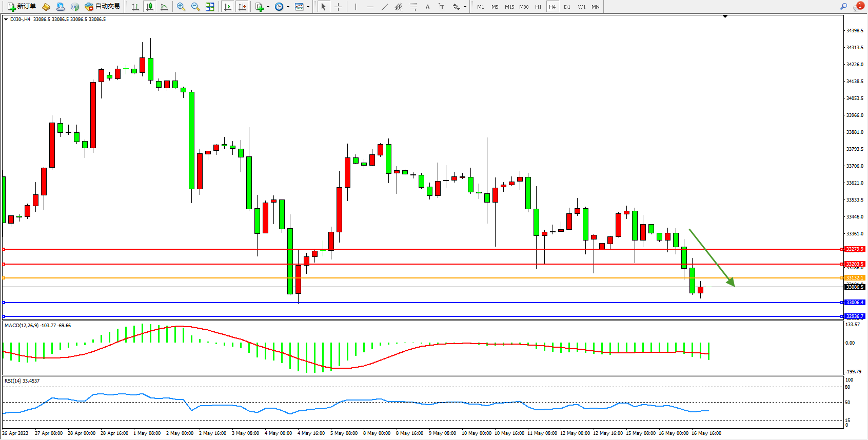Click the New Order (新订单) button
The height and width of the screenshot is (440, 868).
pyautogui.click(x=22, y=7)
